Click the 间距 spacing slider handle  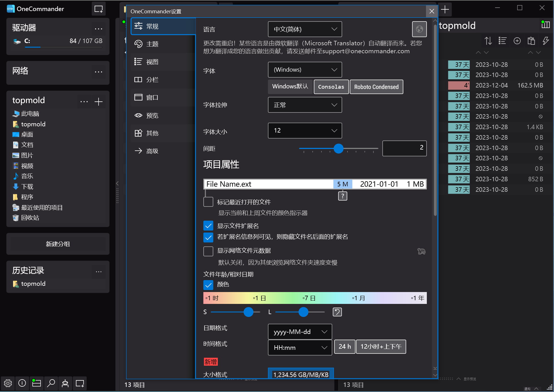(x=338, y=148)
